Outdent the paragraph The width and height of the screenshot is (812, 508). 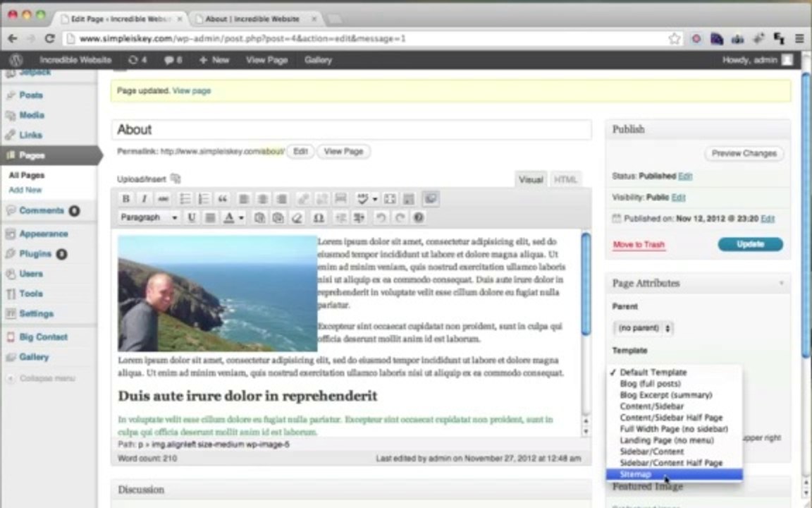click(x=340, y=217)
